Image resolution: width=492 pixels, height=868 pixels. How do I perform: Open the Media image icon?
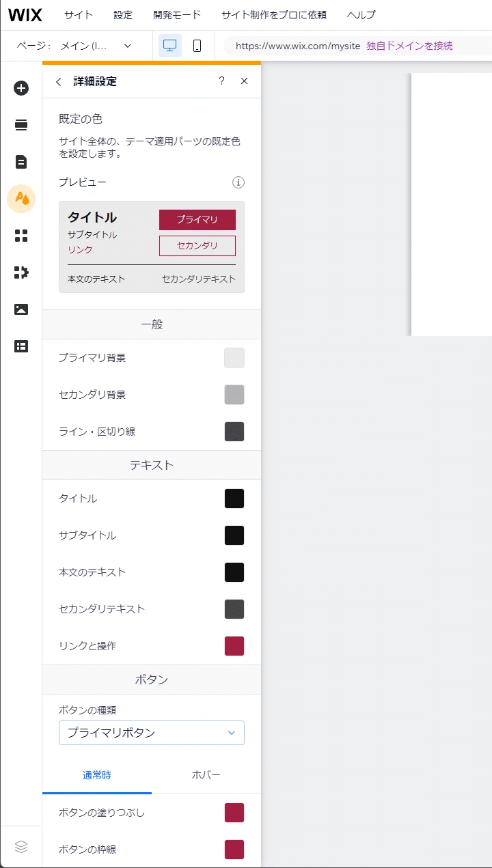21,309
